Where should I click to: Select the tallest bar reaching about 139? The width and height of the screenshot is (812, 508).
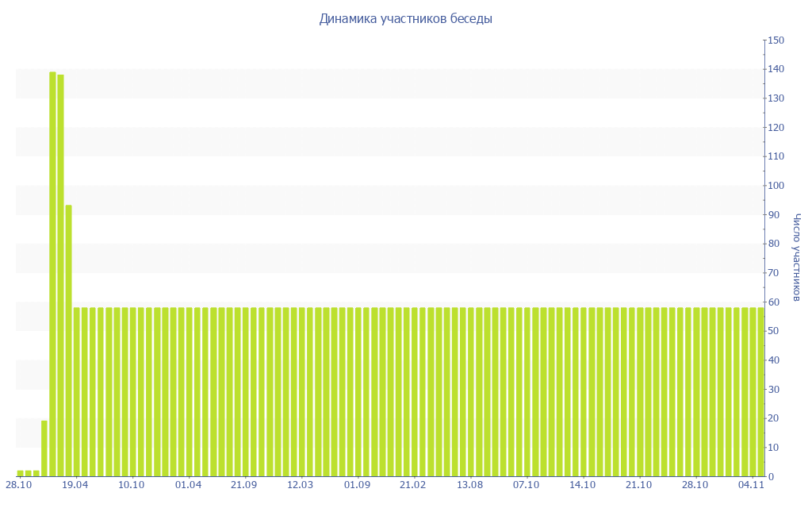(52, 274)
